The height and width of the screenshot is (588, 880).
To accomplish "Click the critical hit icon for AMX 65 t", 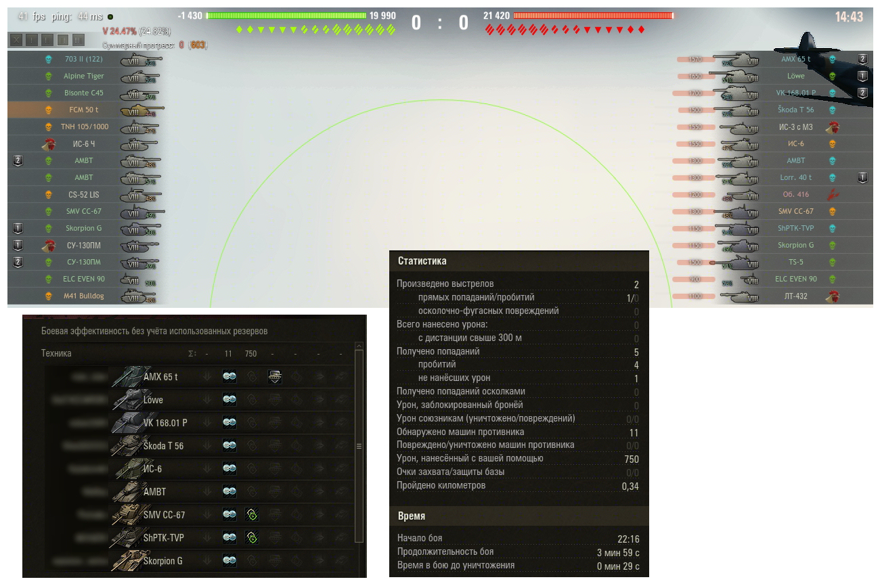I will (x=275, y=377).
